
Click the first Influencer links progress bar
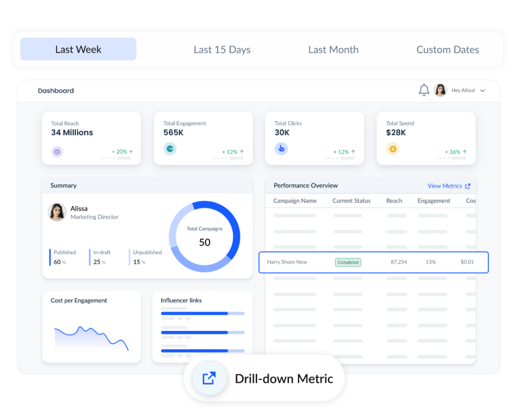tap(203, 313)
